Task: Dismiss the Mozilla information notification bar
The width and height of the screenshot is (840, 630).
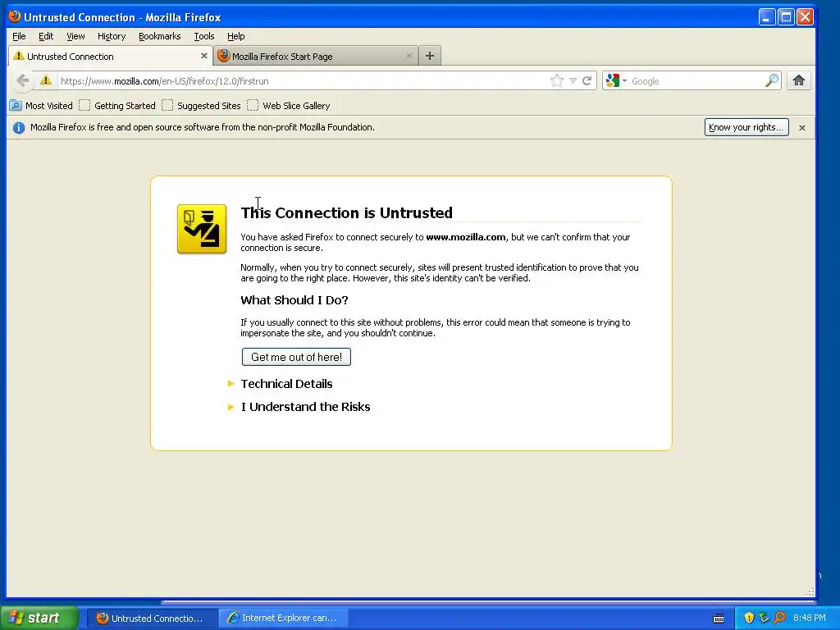Action: click(x=802, y=127)
